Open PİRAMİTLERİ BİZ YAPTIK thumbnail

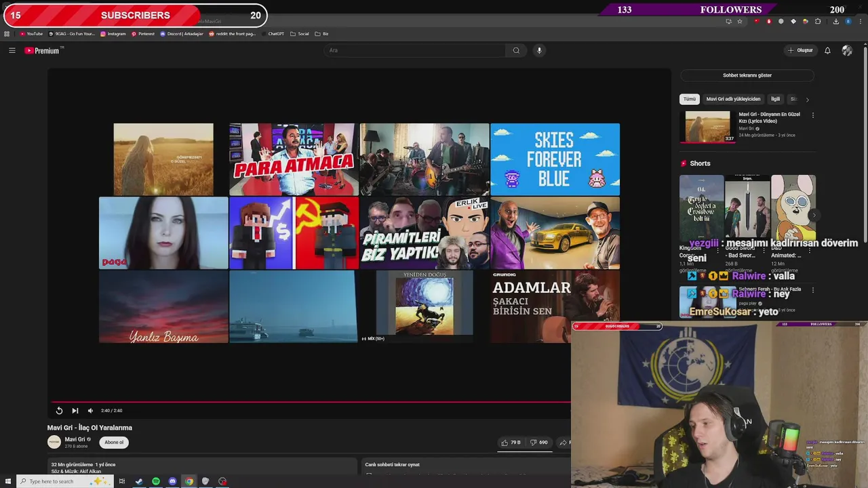(x=425, y=233)
